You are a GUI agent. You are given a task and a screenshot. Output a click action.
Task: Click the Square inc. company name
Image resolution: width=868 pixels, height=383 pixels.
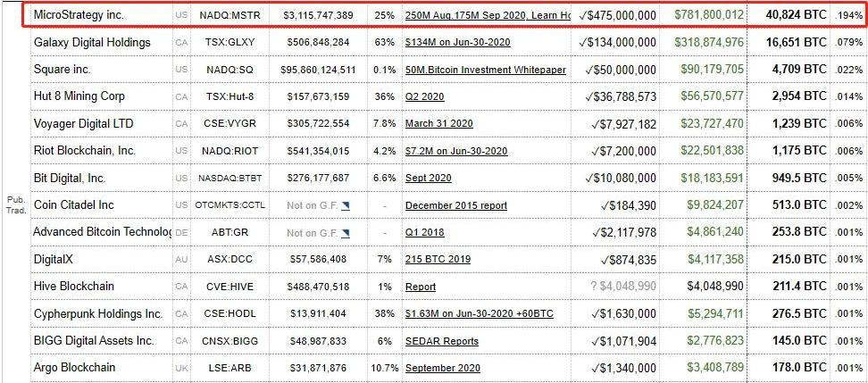[62, 70]
